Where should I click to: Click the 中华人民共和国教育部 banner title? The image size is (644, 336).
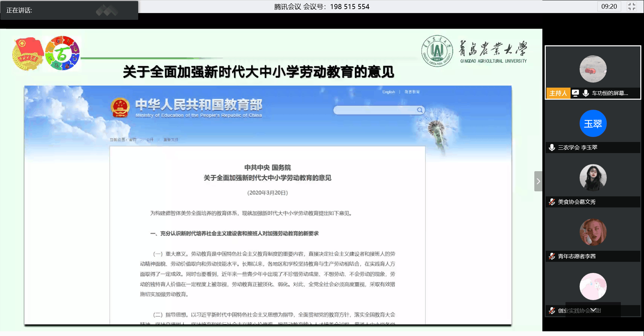click(x=199, y=105)
